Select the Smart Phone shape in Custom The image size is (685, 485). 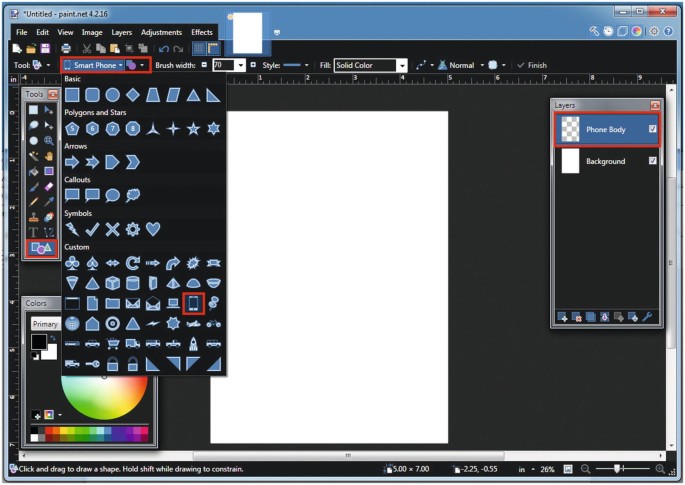[x=193, y=303]
